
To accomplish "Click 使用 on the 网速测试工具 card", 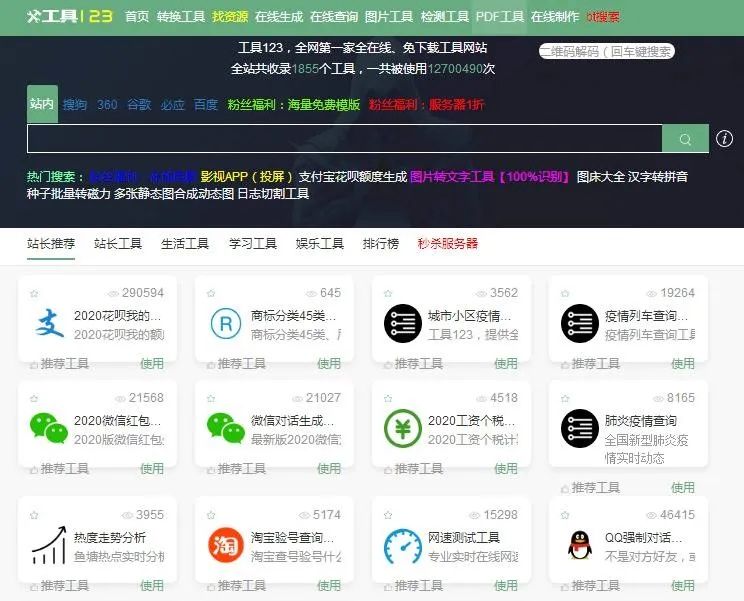I will pyautogui.click(x=506, y=586).
